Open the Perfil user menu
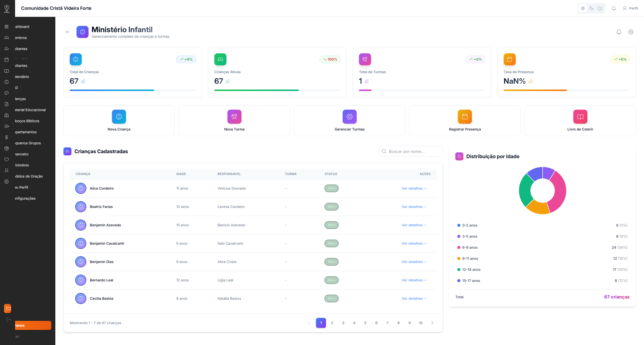Screen dimensions: 644x345 [x=630, y=8]
